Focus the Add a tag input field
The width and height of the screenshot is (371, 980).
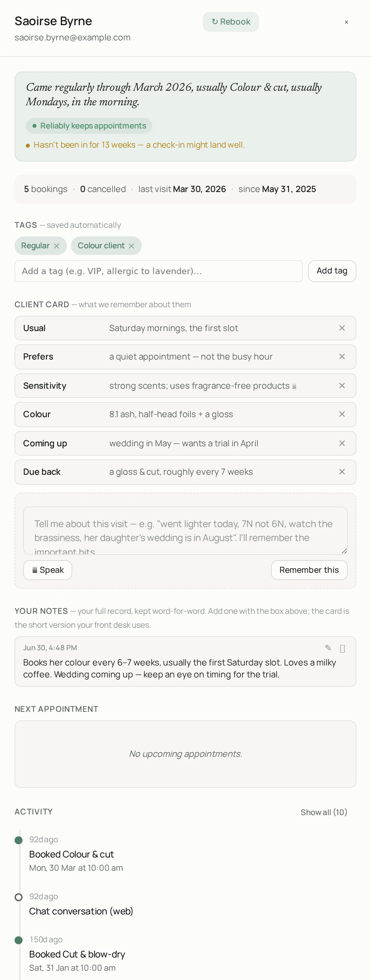pyautogui.click(x=159, y=271)
